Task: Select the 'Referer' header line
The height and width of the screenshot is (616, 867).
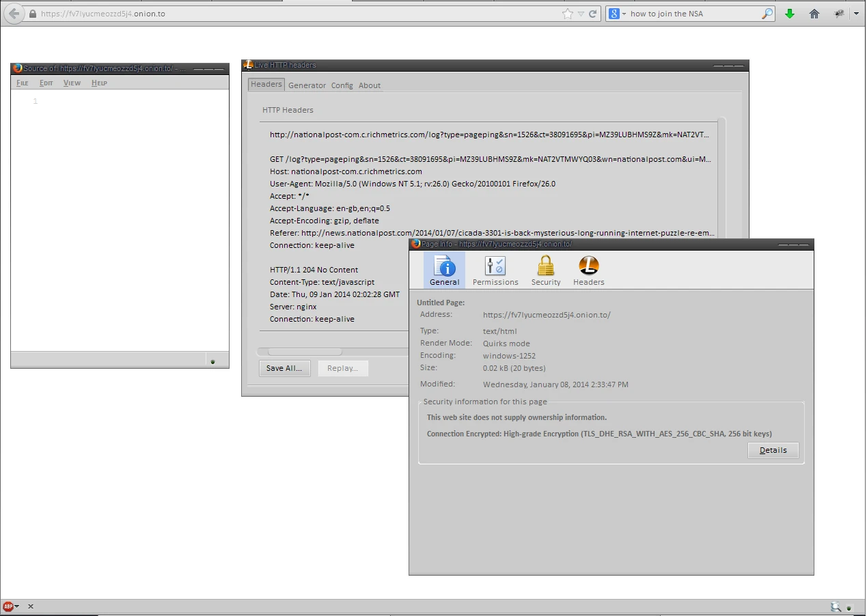Action: pyautogui.click(x=492, y=233)
